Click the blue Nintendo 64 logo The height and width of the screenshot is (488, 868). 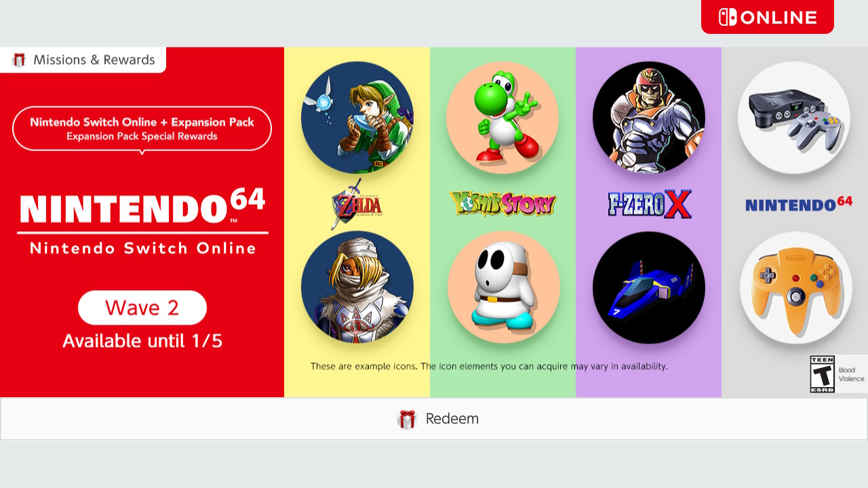(799, 204)
